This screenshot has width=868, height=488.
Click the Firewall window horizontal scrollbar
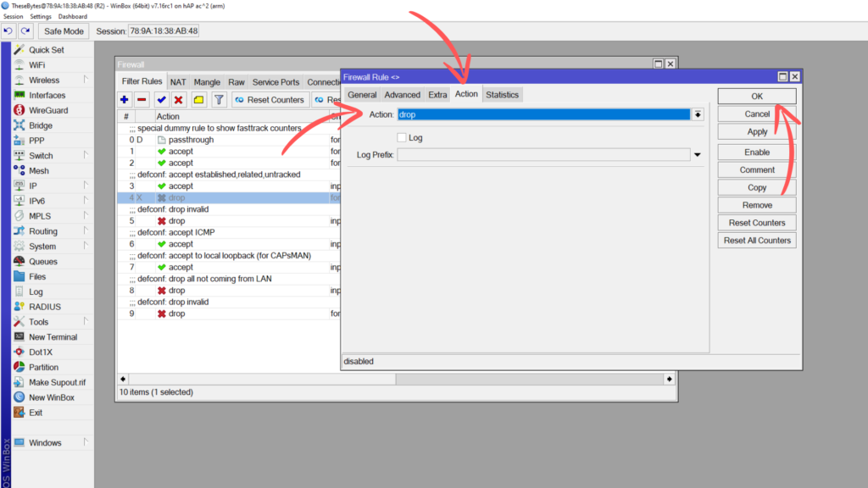[x=229, y=379]
